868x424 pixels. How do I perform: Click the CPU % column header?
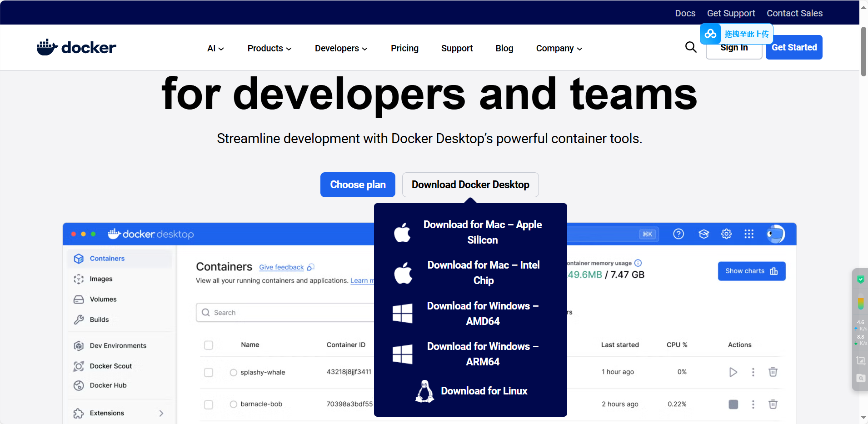click(x=677, y=345)
